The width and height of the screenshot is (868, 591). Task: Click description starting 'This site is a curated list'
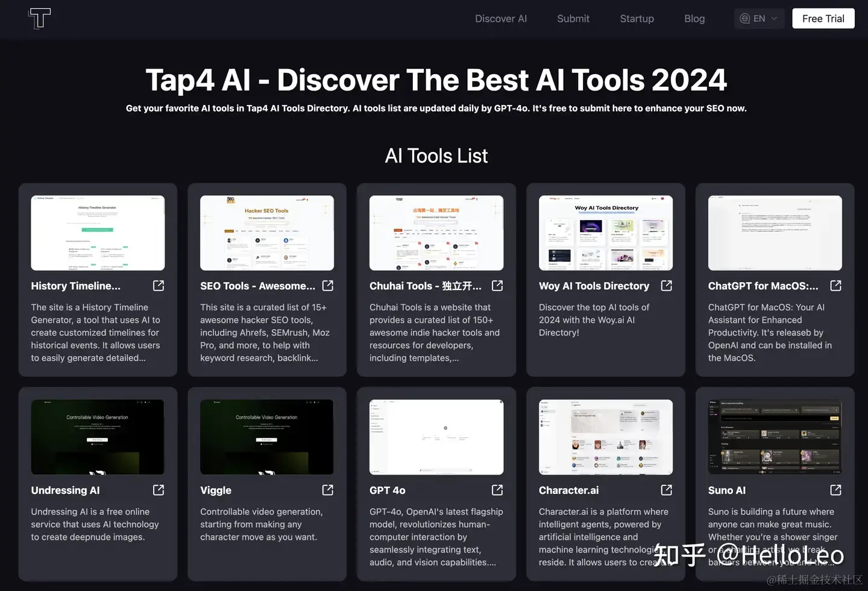click(x=265, y=332)
